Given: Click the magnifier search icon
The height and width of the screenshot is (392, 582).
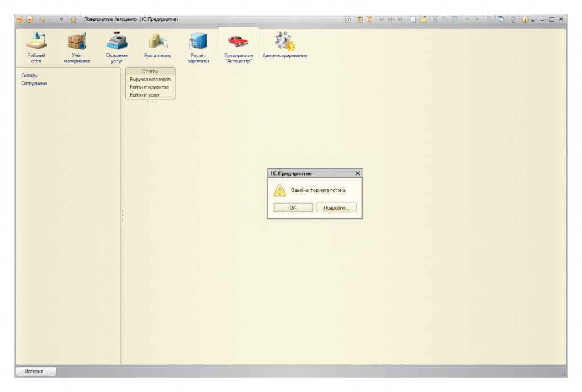Looking at the screenshot, I should click(489, 19).
